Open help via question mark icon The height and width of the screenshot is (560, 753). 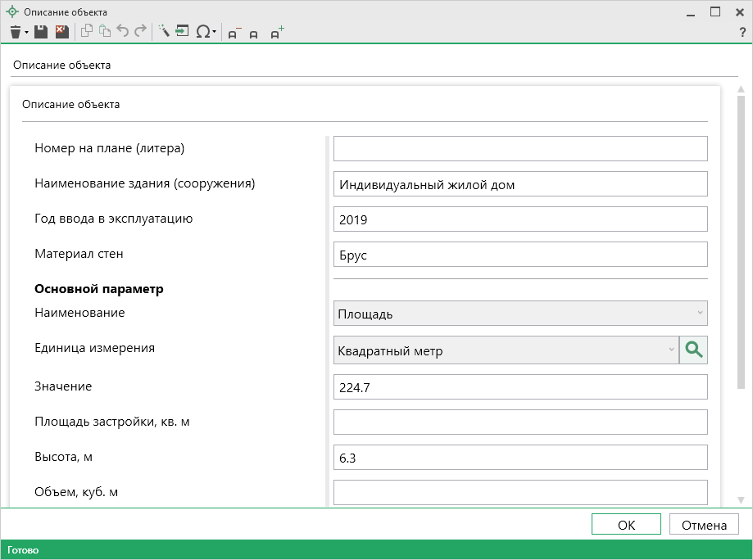coord(742,32)
